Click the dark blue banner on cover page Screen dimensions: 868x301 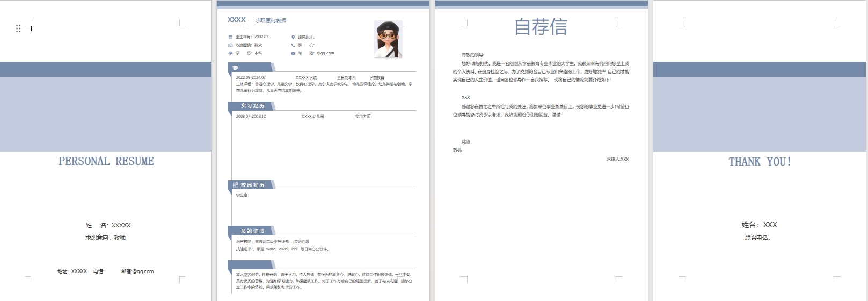click(x=106, y=70)
